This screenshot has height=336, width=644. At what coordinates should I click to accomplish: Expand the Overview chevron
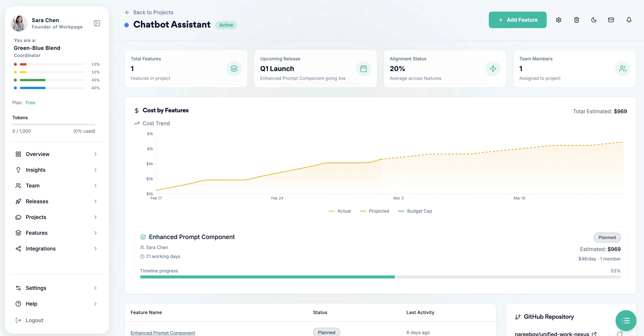tap(95, 154)
